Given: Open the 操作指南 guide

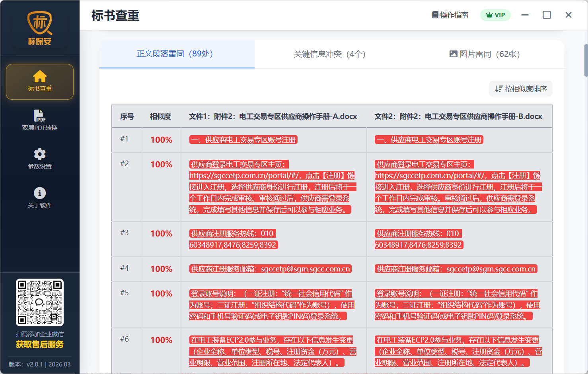Looking at the screenshot, I should 450,15.
